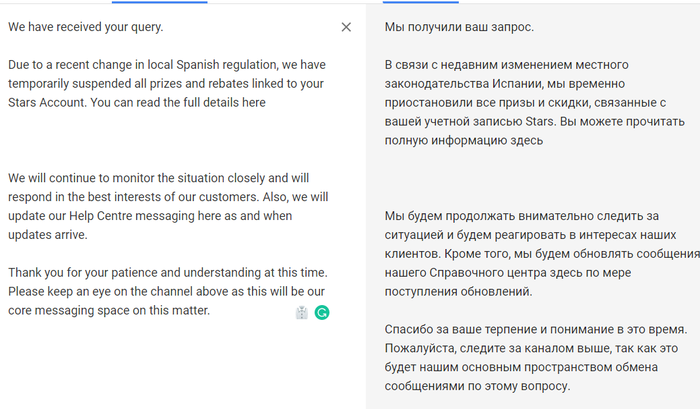Click the 'Due to a recent change' paragraph
The height and width of the screenshot is (409, 700).
tap(167, 83)
